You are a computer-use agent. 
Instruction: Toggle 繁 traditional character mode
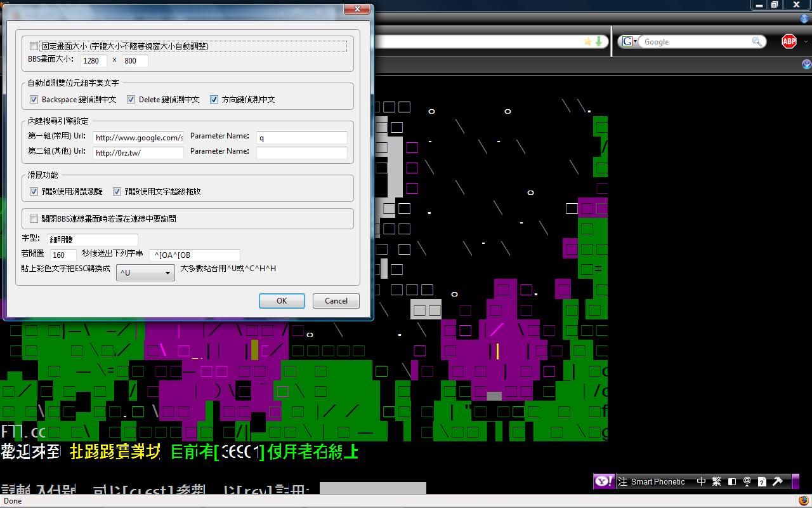point(717,481)
